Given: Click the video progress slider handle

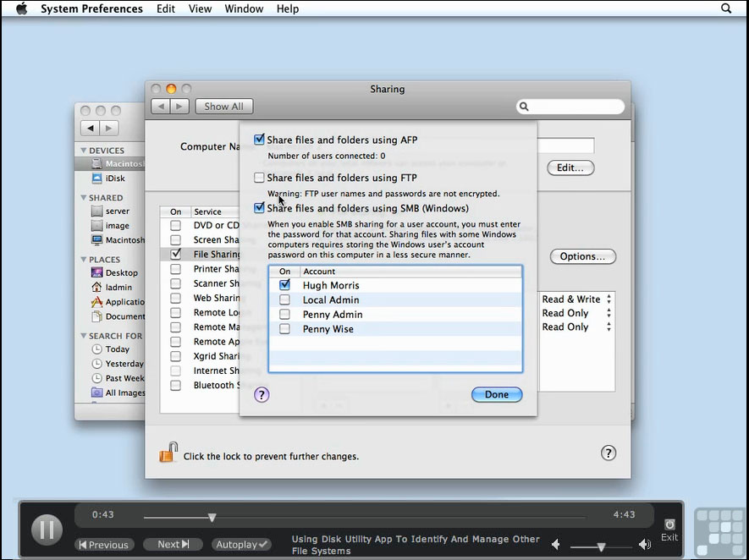Looking at the screenshot, I should point(212,518).
